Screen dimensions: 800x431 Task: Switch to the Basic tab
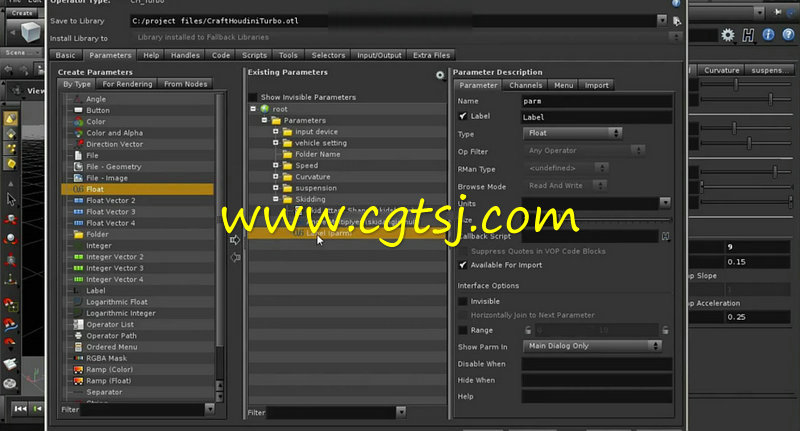[x=65, y=55]
